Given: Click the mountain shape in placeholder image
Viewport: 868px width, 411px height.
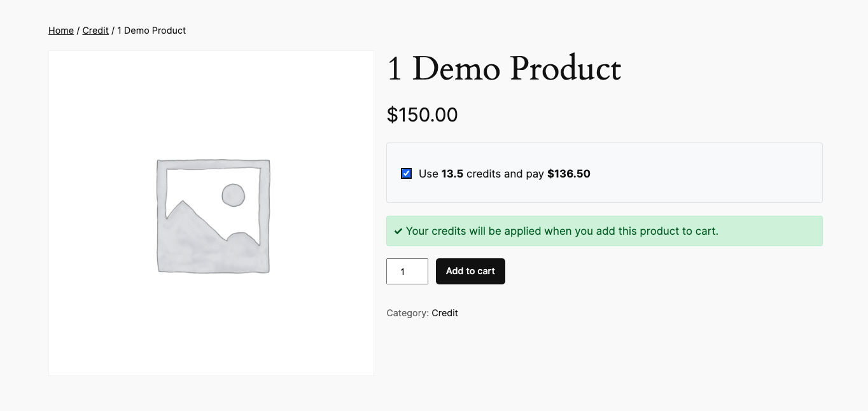Looking at the screenshot, I should point(191,235).
